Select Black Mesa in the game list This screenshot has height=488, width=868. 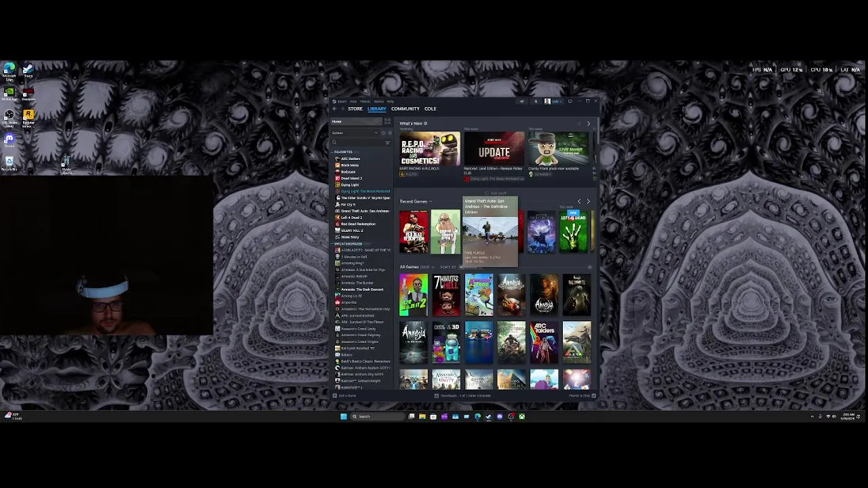pos(350,165)
